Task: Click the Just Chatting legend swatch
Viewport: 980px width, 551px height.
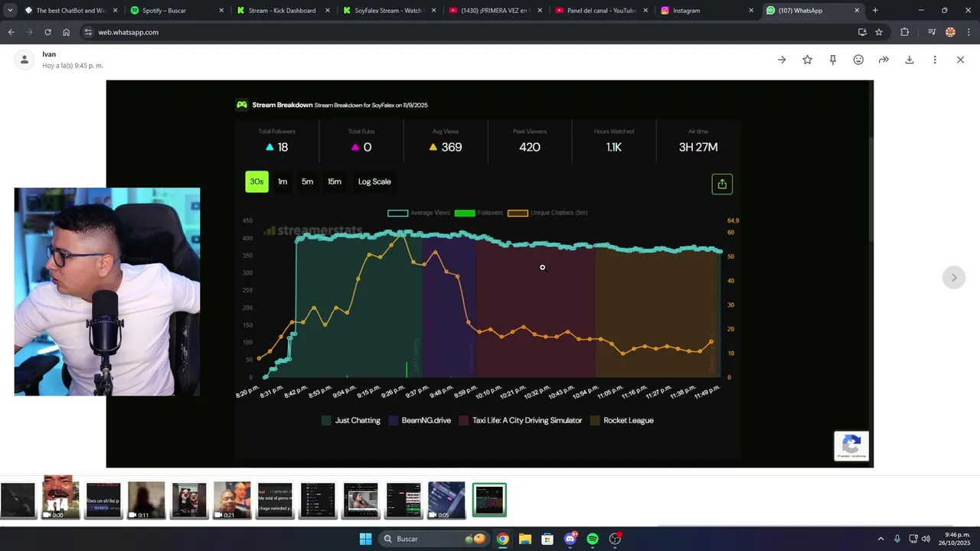Action: (x=326, y=420)
